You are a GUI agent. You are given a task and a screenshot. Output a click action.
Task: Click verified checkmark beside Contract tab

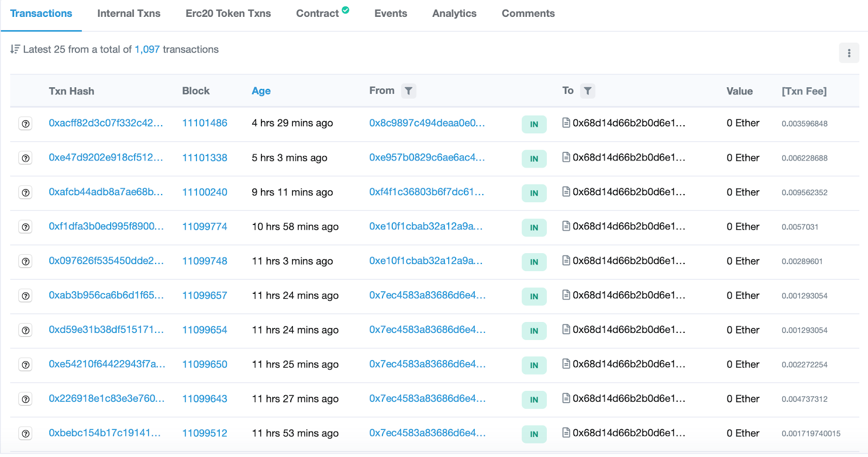click(346, 10)
